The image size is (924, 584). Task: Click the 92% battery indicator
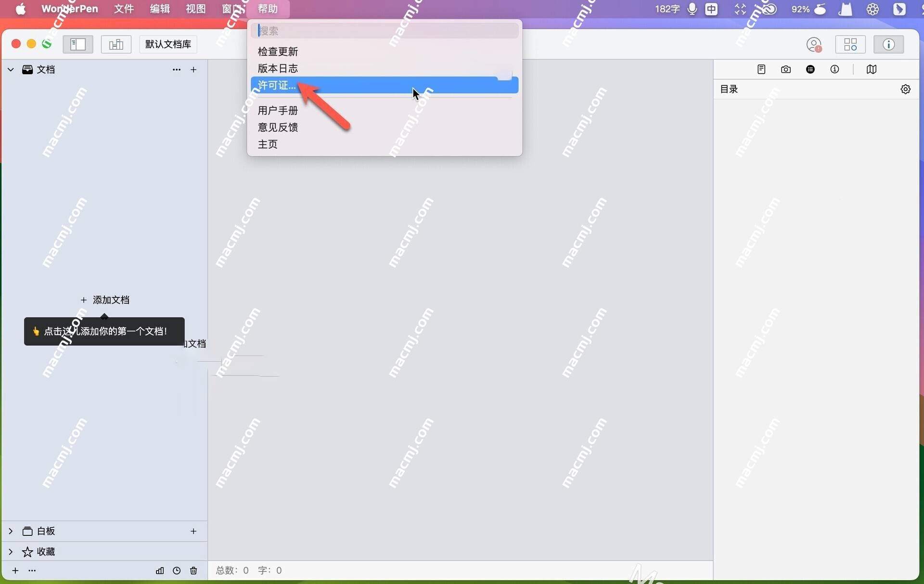[x=808, y=9]
